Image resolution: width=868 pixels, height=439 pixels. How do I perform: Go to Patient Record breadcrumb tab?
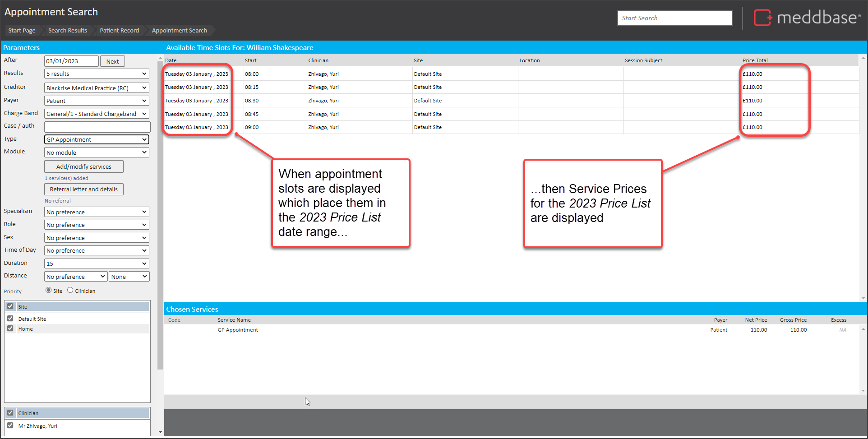pos(119,31)
